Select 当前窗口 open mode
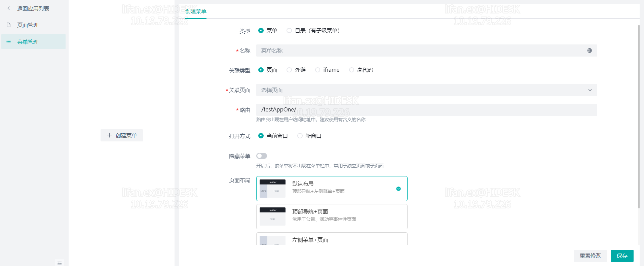Viewport: 644px width, 266px height. (261, 136)
